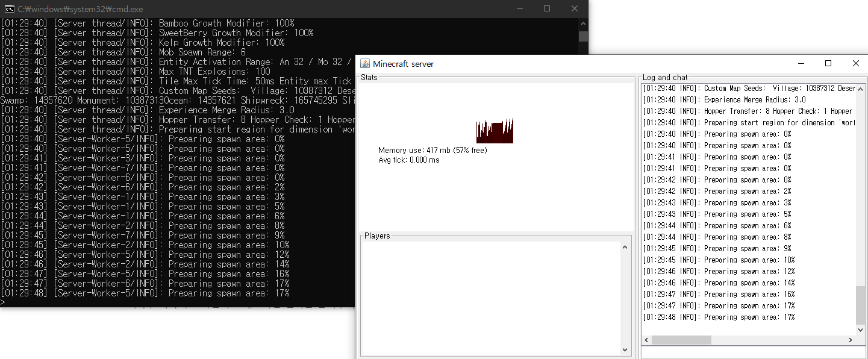
Task: Click 'Entity Activation Range' line in cmd
Action: pos(177,62)
